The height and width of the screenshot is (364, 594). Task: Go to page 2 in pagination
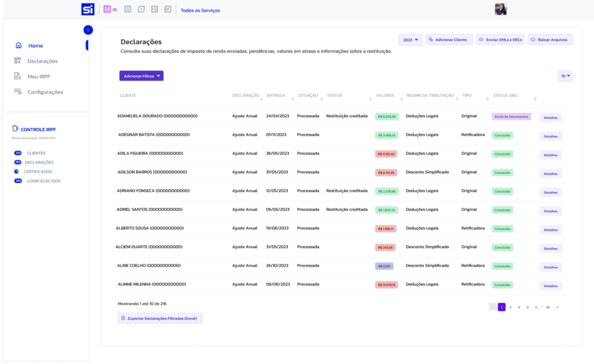point(510,307)
